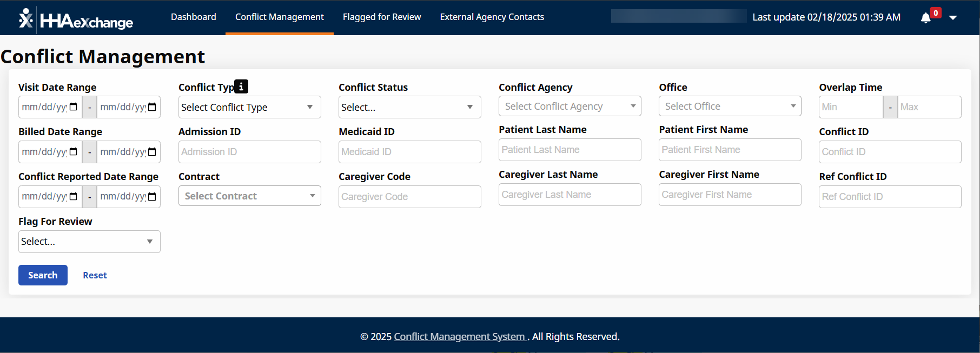Open Billed Date Range end calendar picker

152,152
